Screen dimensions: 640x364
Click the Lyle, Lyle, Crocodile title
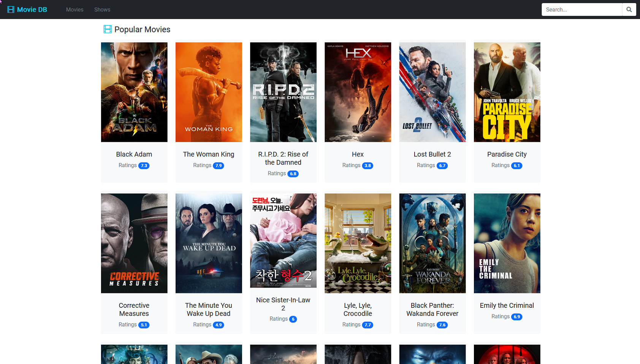click(358, 310)
